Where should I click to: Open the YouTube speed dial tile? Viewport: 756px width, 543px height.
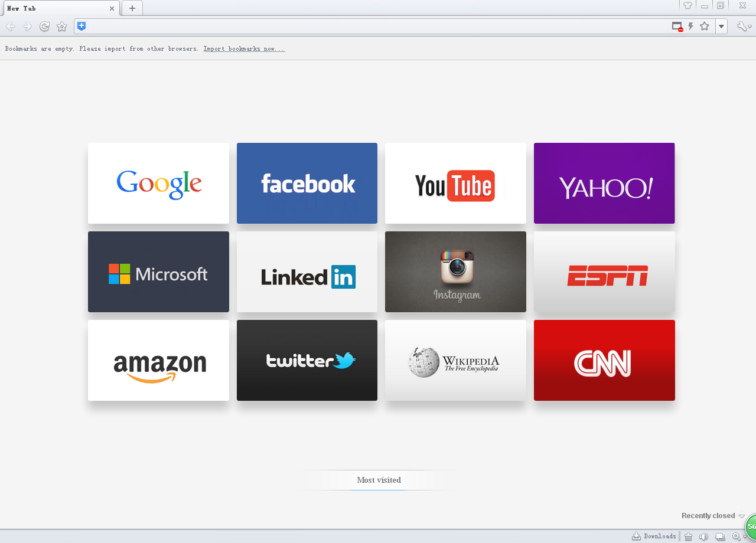(x=455, y=183)
